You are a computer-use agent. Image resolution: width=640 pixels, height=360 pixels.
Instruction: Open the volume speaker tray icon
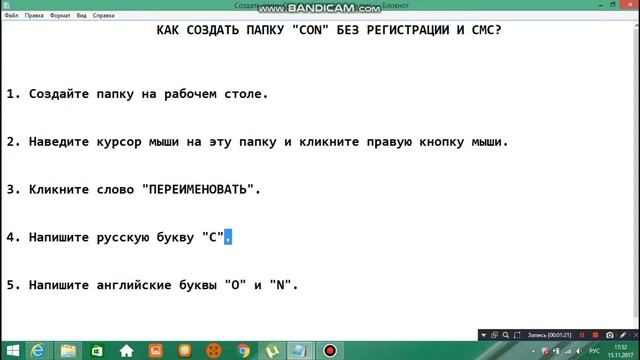click(x=579, y=351)
